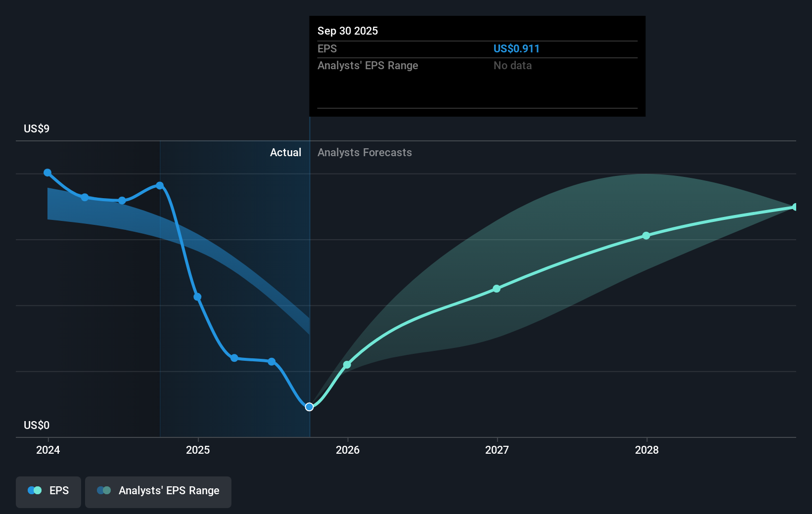
Task: Click the 'Sep 30 2025' tooltip date
Action: click(x=348, y=31)
